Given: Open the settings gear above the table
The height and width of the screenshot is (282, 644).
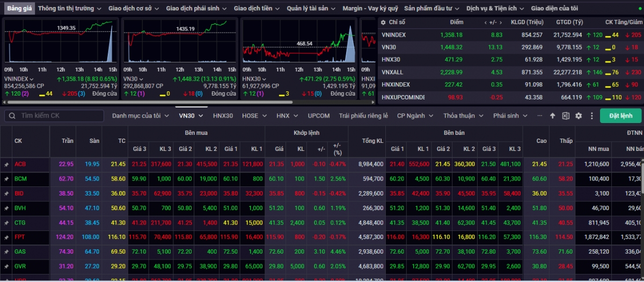Looking at the screenshot, I should coord(579,115).
